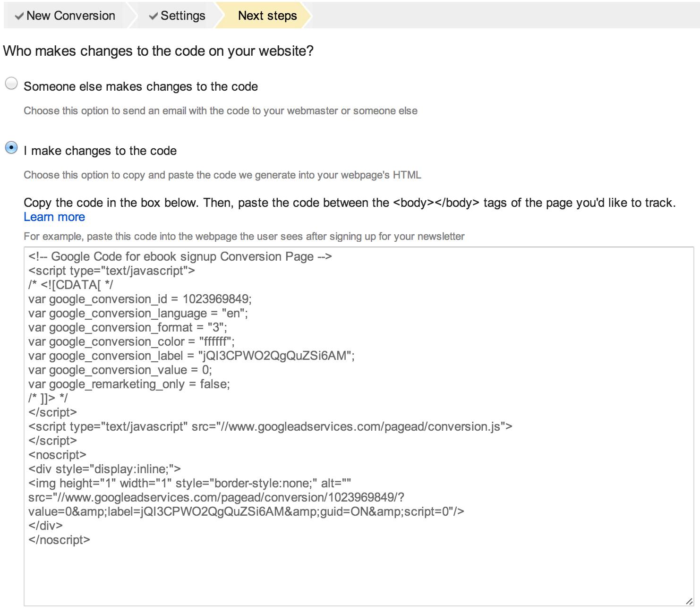This screenshot has width=700, height=613.
Task: Click the 'Copy the code in the box below' instruction
Action: (350, 203)
